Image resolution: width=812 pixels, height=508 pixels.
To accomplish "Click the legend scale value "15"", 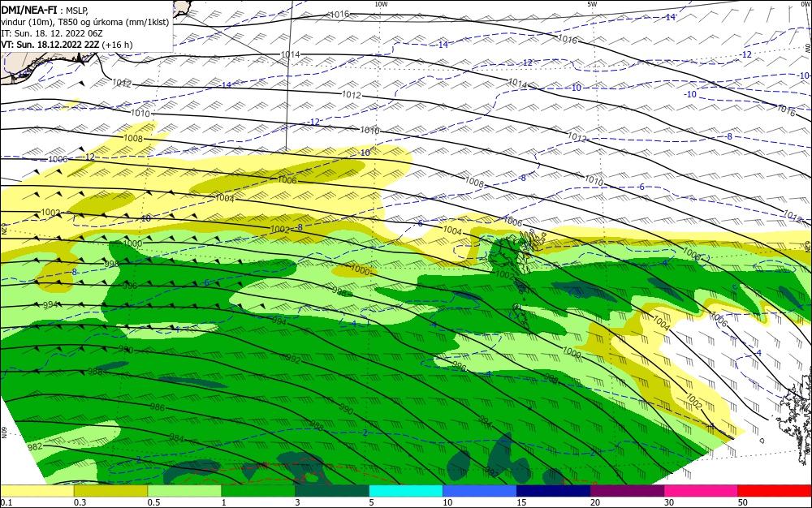I will (x=521, y=502).
